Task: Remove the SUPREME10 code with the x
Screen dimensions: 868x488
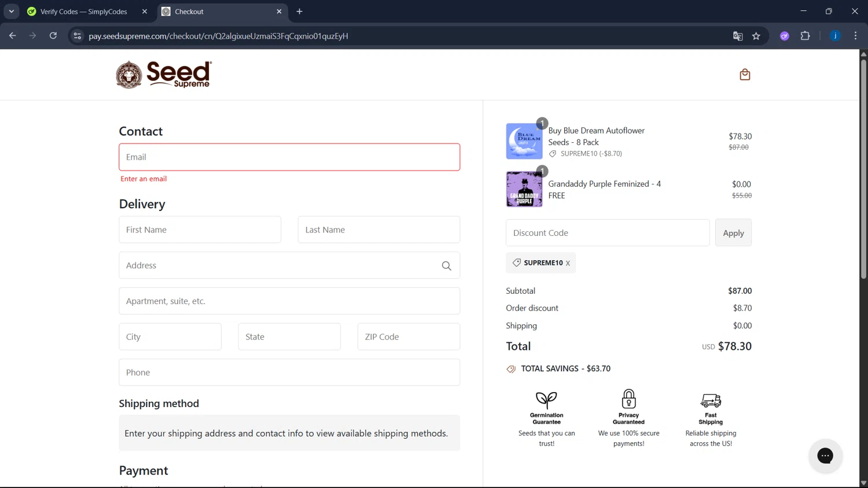Action: tap(568, 263)
